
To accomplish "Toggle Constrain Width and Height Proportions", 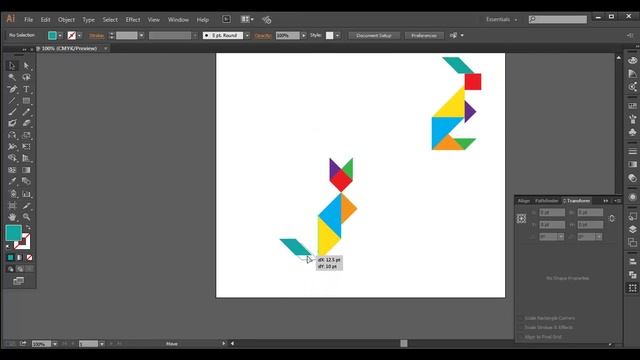I will pyautogui.click(x=611, y=219).
